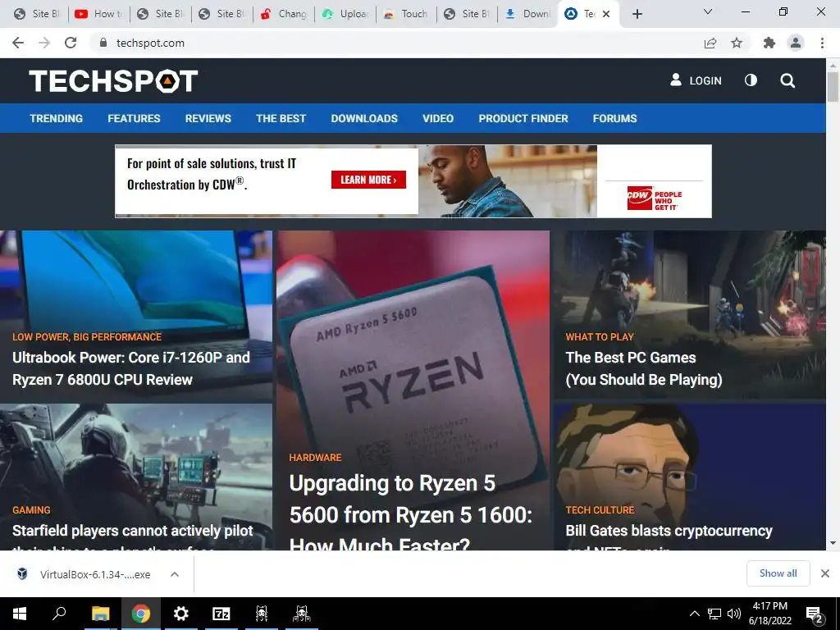Click Show all downloads button
This screenshot has height=630, width=840.
point(778,573)
